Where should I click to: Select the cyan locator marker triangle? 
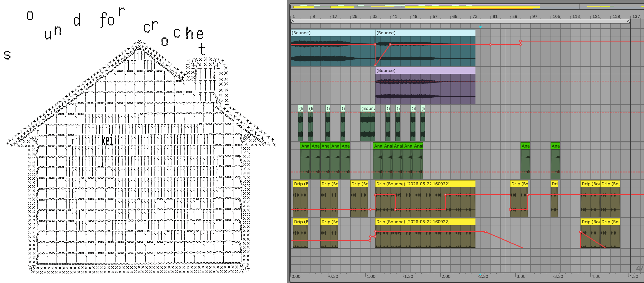point(480,27)
